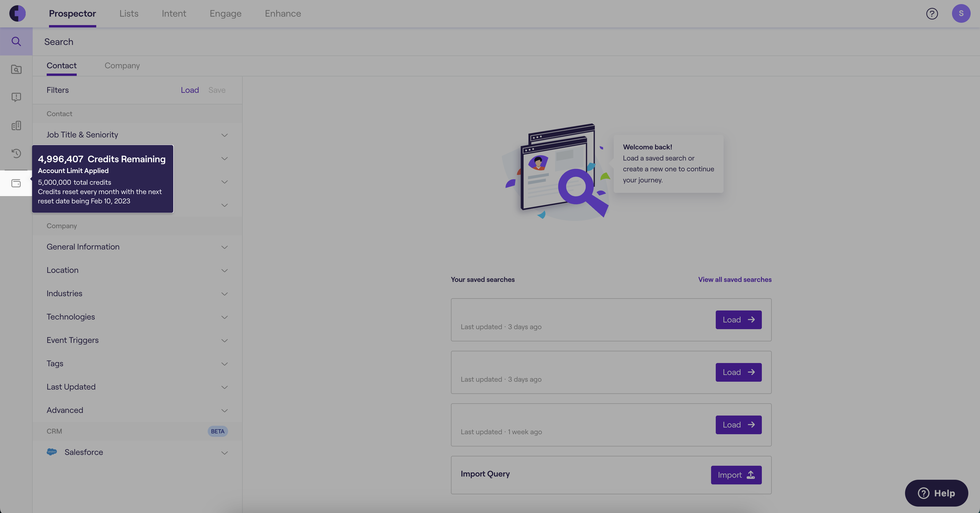Click the Search page heading
Viewport: 980px width, 513px height.
tap(59, 42)
